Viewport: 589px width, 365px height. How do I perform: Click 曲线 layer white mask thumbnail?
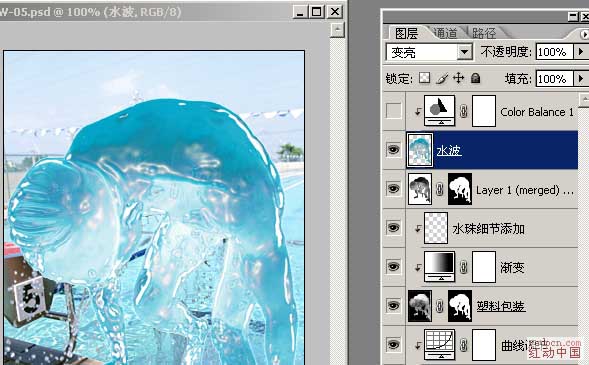[484, 345]
